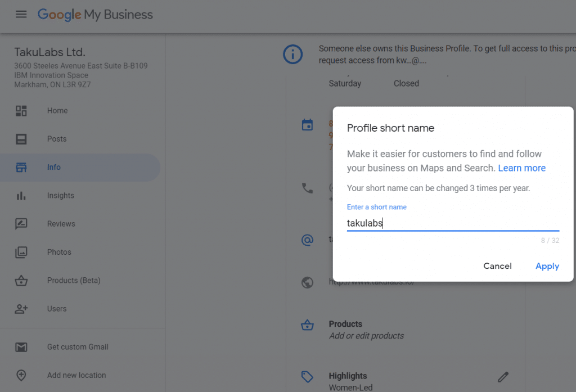Click the Products heading in Info panel

tap(345, 324)
